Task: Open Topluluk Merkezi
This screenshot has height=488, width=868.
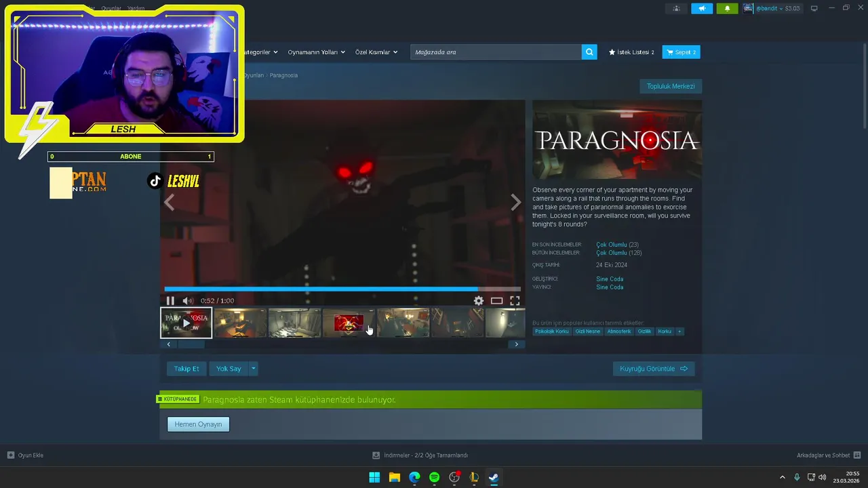Action: (x=671, y=87)
